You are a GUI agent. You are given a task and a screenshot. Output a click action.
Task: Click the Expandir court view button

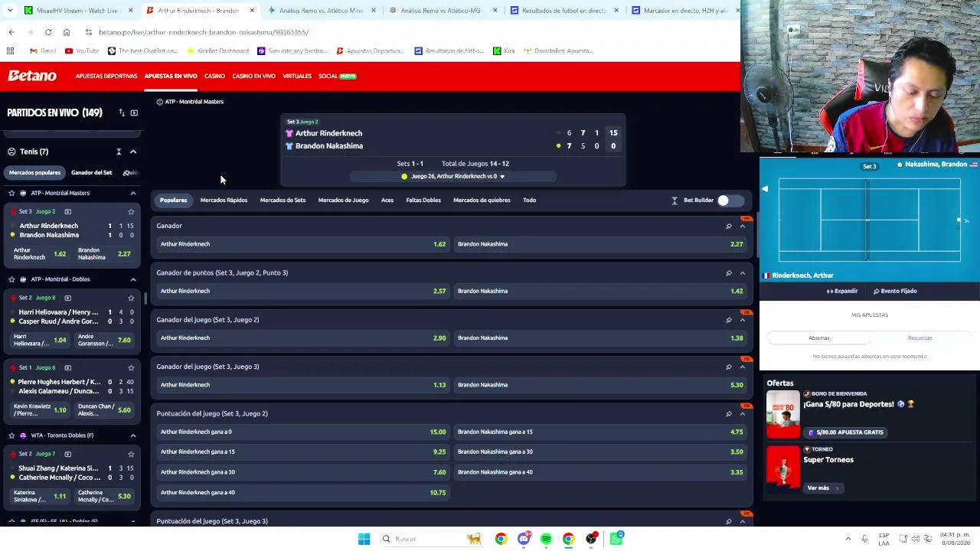pos(842,291)
